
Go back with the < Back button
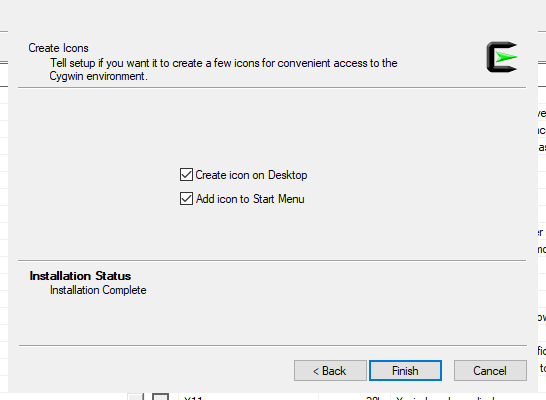coord(330,371)
